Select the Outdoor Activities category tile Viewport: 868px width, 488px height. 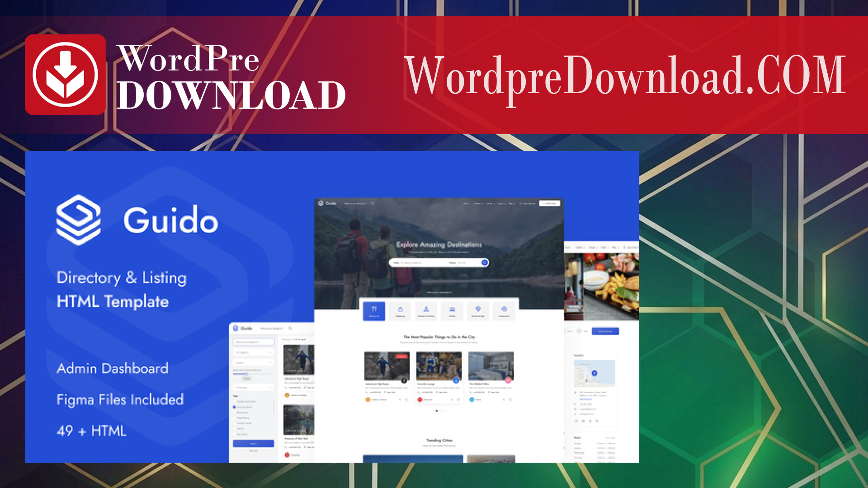point(426,311)
